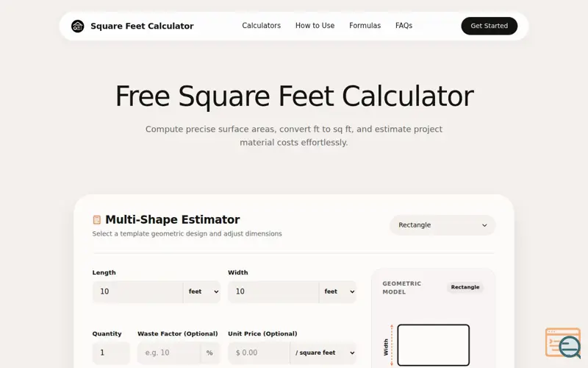Jump to the FAQs section
The height and width of the screenshot is (368, 588).
coord(404,26)
